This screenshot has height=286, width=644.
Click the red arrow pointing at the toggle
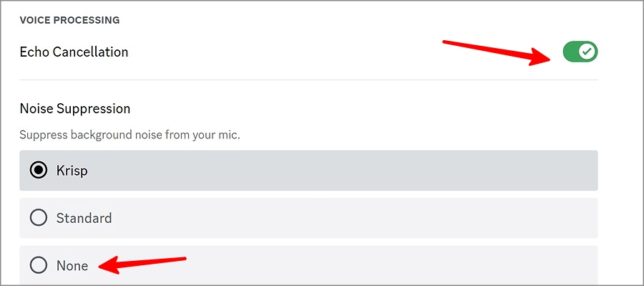pyautogui.click(x=499, y=52)
